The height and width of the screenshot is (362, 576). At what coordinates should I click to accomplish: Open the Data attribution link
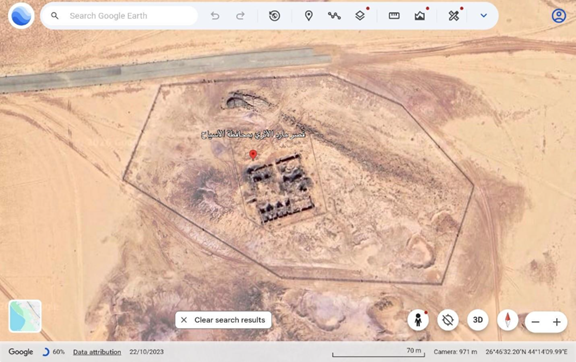click(97, 352)
